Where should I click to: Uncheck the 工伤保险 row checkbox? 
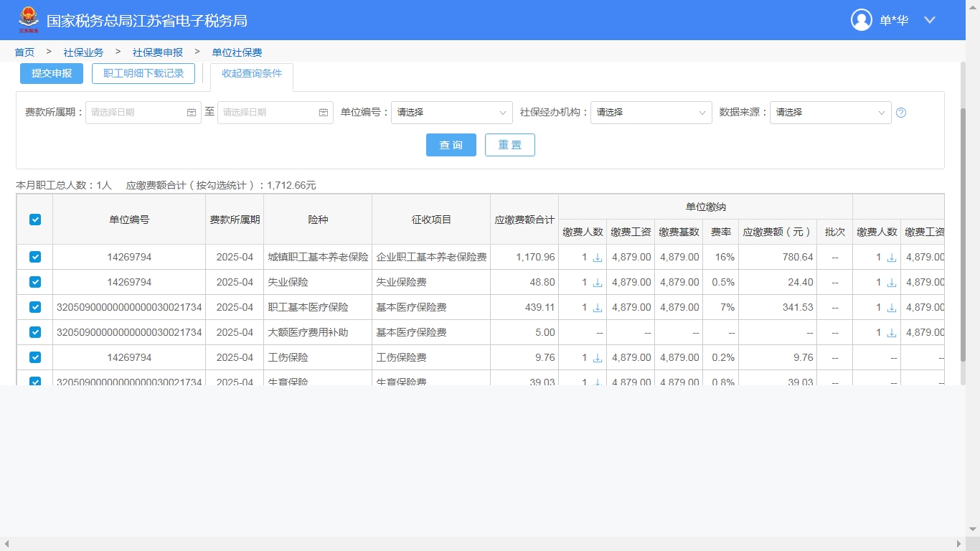pyautogui.click(x=35, y=357)
